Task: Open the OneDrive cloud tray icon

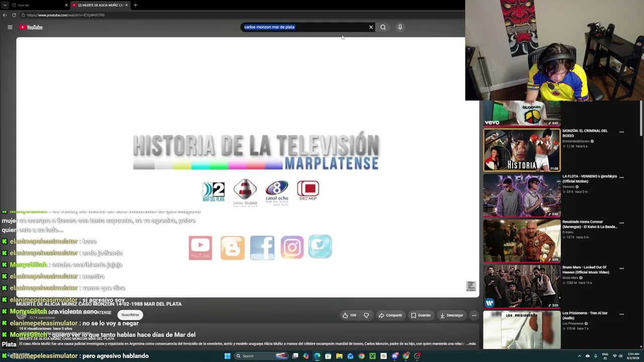Action: coord(588,356)
